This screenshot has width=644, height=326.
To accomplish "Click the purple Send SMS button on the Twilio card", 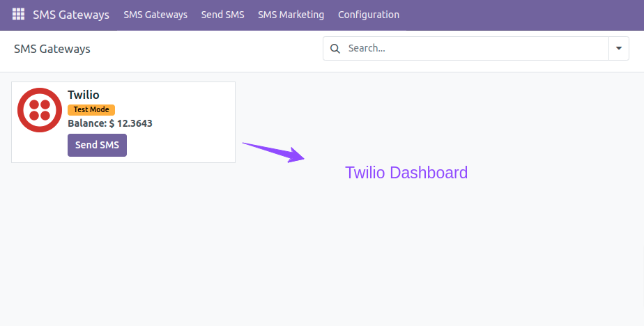I will pos(97,145).
